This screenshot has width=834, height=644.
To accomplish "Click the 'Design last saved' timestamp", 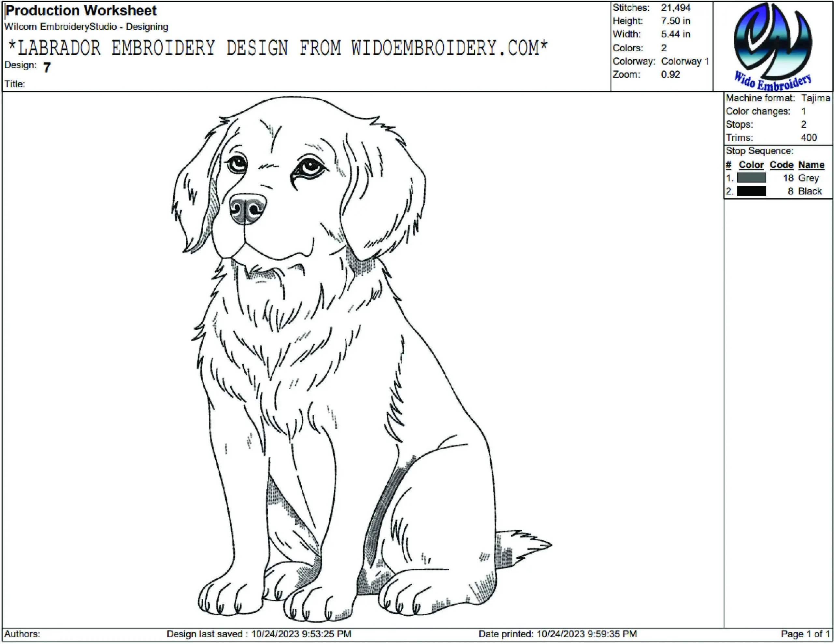I will (259, 634).
